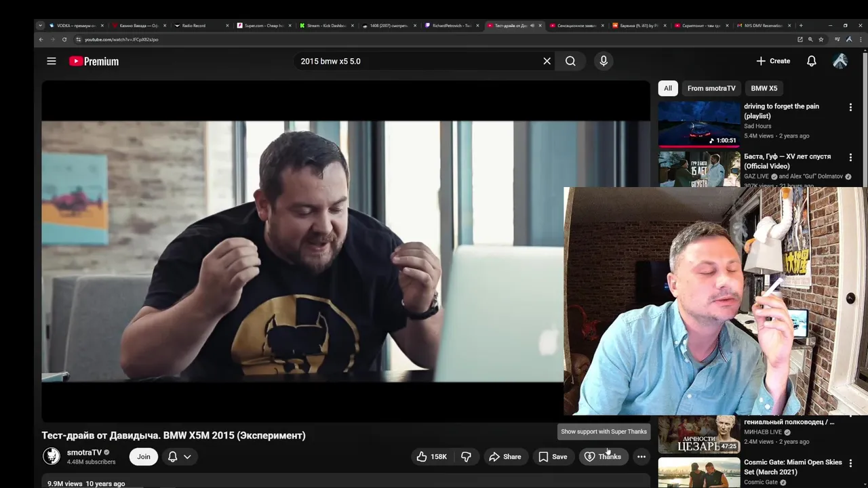Open the account avatar menu
This screenshot has height=488, width=868.
(x=840, y=61)
